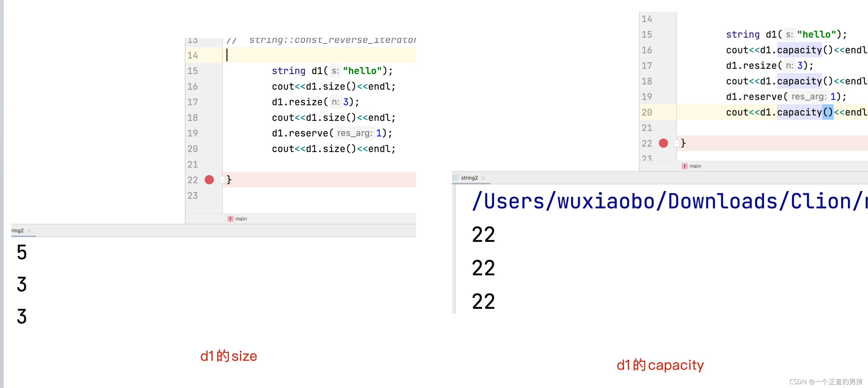
Task: Click main breadcrumb under capacity() editor
Action: pos(695,166)
